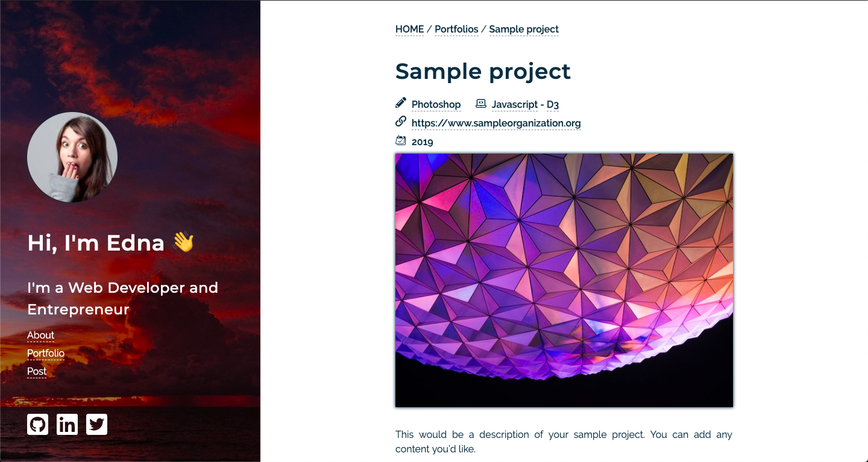Image resolution: width=868 pixels, height=462 pixels.
Task: Open the Photoshop tag link
Action: coord(436,104)
